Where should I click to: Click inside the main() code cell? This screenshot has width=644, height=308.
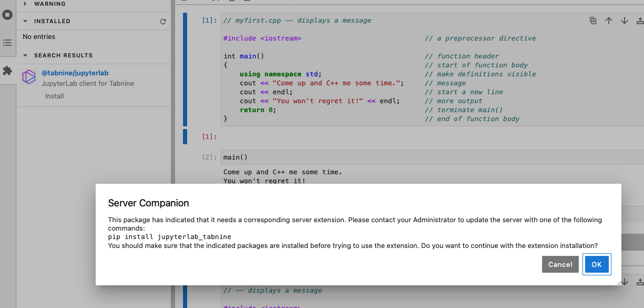[x=432, y=157]
